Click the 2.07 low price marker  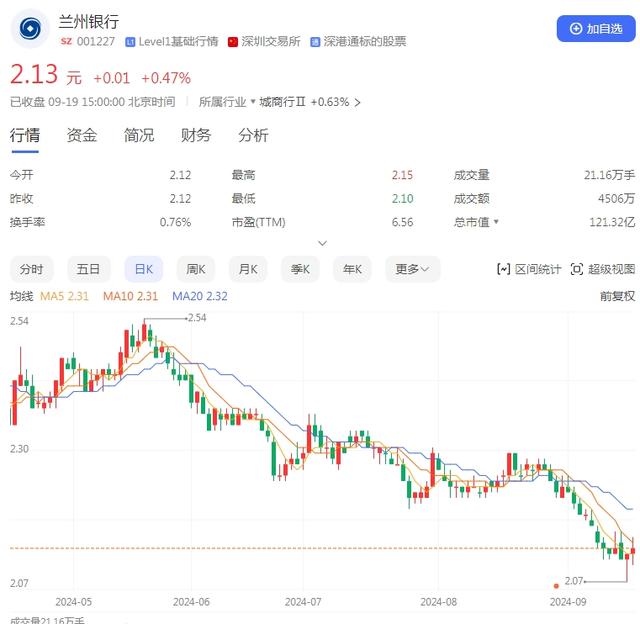click(x=573, y=580)
